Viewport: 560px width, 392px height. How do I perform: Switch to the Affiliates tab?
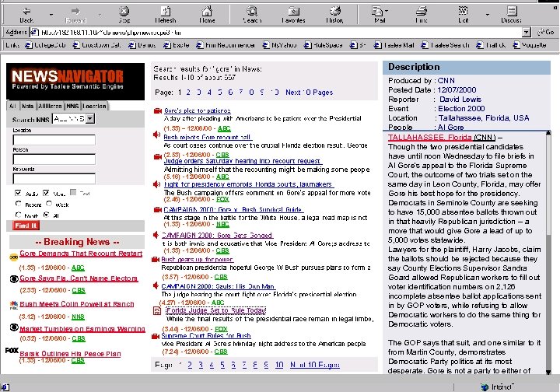pyautogui.click(x=50, y=106)
